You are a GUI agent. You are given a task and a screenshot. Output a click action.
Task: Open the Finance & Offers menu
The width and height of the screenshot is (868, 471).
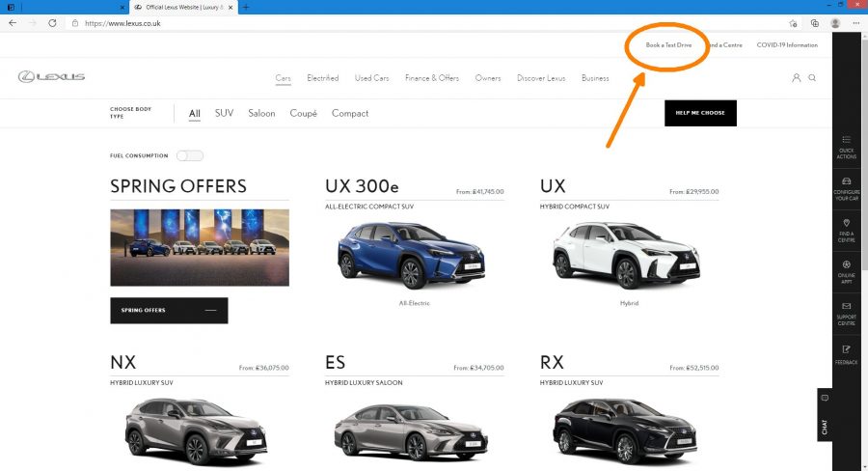432,78
